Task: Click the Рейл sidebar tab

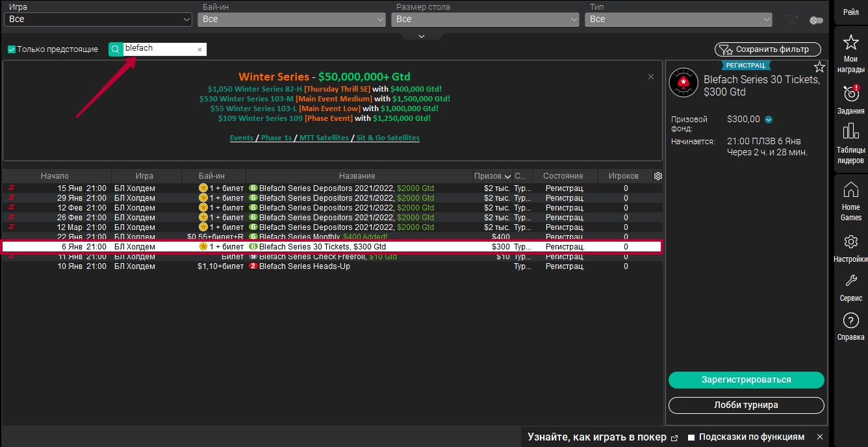Action: coord(850,12)
